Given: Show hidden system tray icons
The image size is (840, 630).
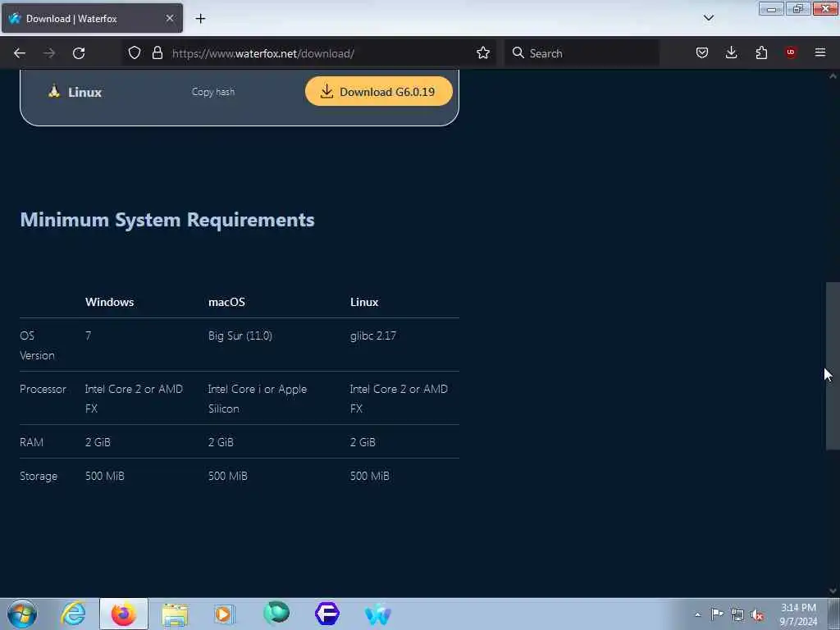Looking at the screenshot, I should point(697,614).
